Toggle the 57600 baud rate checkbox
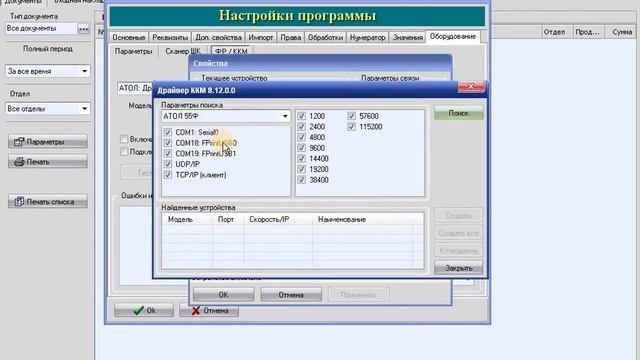Screen dimensions: 640x360 point(351,116)
